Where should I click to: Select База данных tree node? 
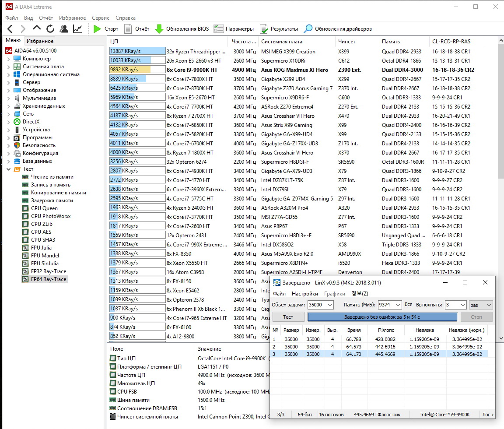(x=37, y=161)
